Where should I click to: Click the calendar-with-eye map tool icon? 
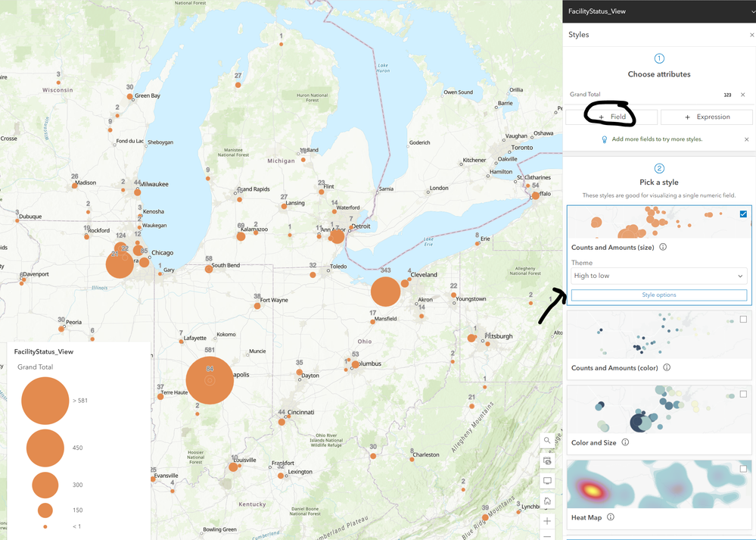click(547, 461)
